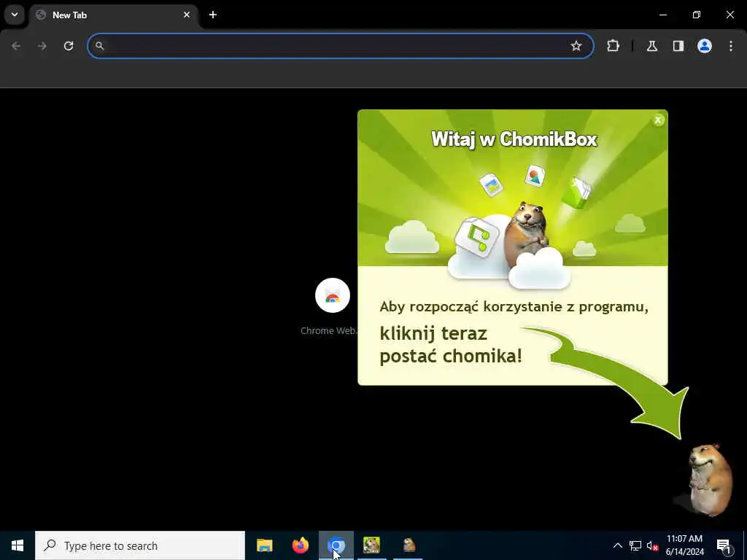Click the taskbar search box

140,545
